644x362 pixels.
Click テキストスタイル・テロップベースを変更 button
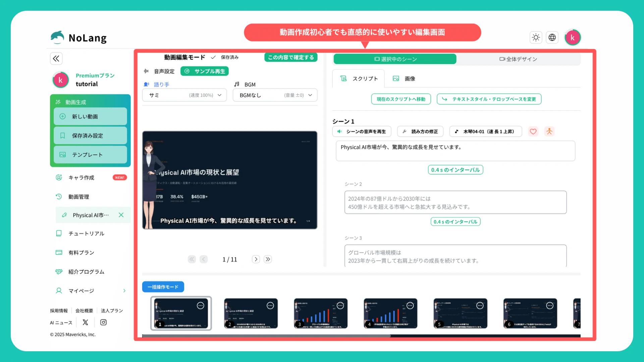489,99
